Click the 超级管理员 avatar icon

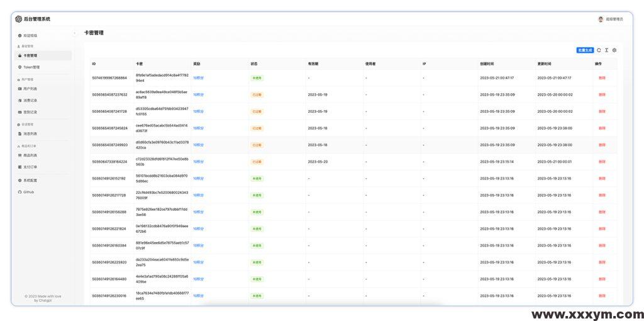tap(601, 19)
